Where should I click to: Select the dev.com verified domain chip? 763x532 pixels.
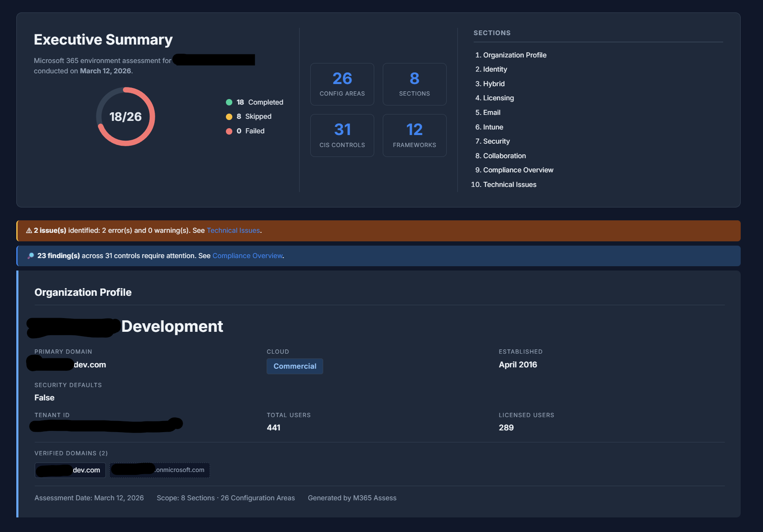(x=70, y=470)
